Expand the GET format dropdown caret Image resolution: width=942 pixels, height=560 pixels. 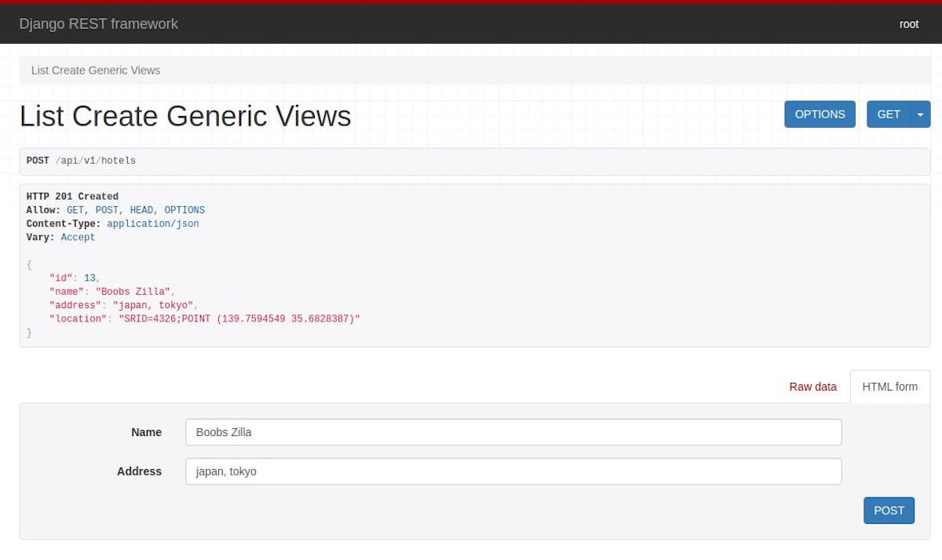920,115
